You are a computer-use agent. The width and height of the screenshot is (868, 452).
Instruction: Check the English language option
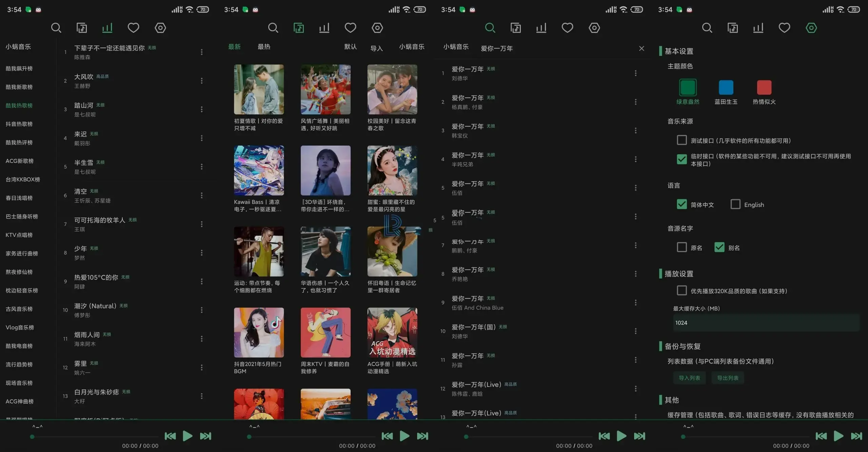735,204
